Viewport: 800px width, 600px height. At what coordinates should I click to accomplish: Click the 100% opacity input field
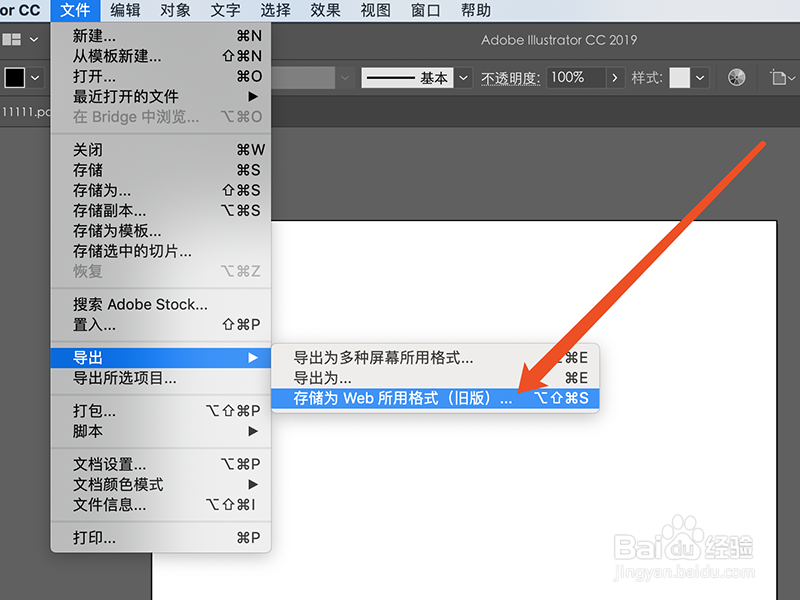576,78
